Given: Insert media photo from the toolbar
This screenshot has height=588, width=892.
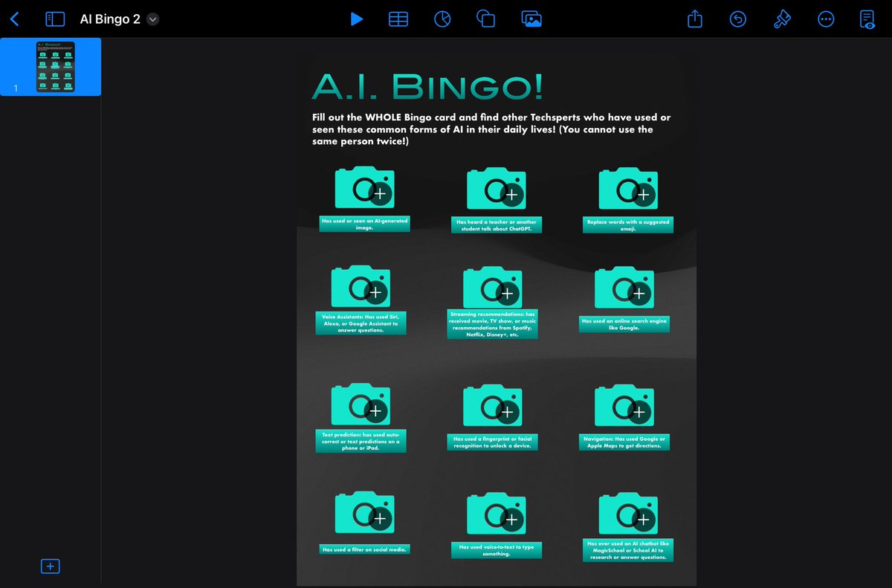Looking at the screenshot, I should click(531, 19).
